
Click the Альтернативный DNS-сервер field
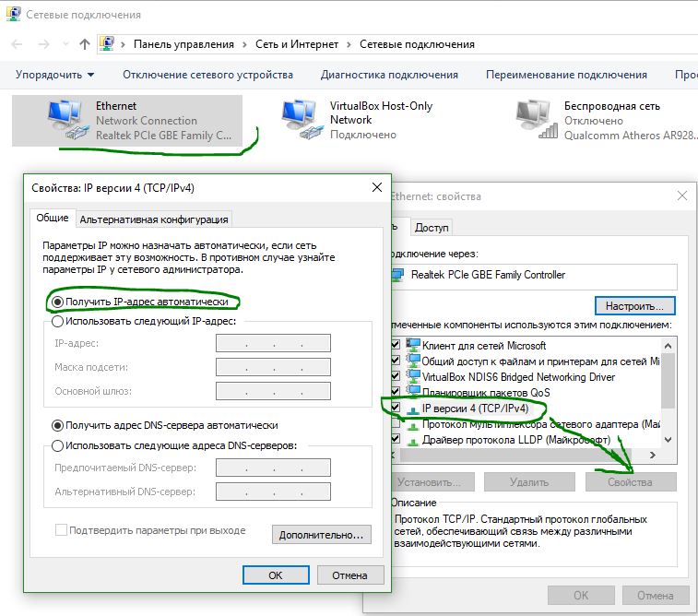point(273,492)
